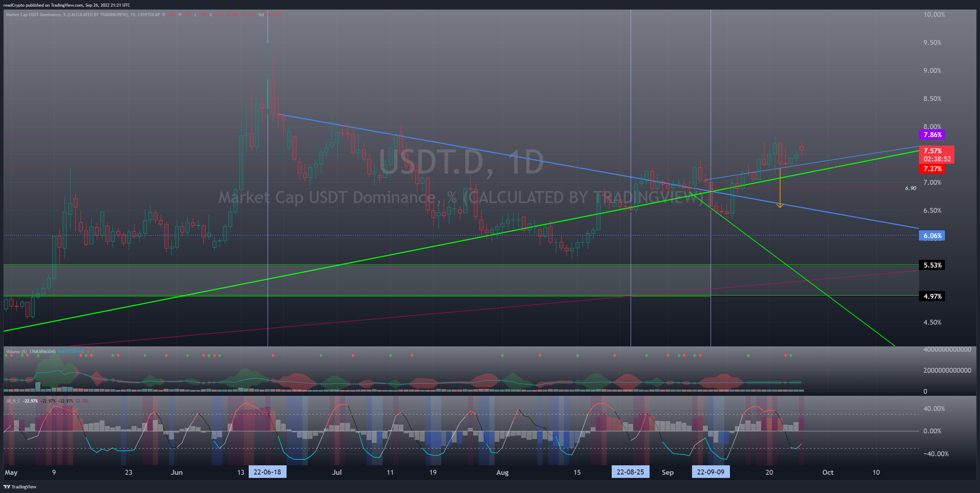Click the 'SR_R_C' indicator legend
Image resolution: width=980 pixels, height=493 pixels.
13,401
